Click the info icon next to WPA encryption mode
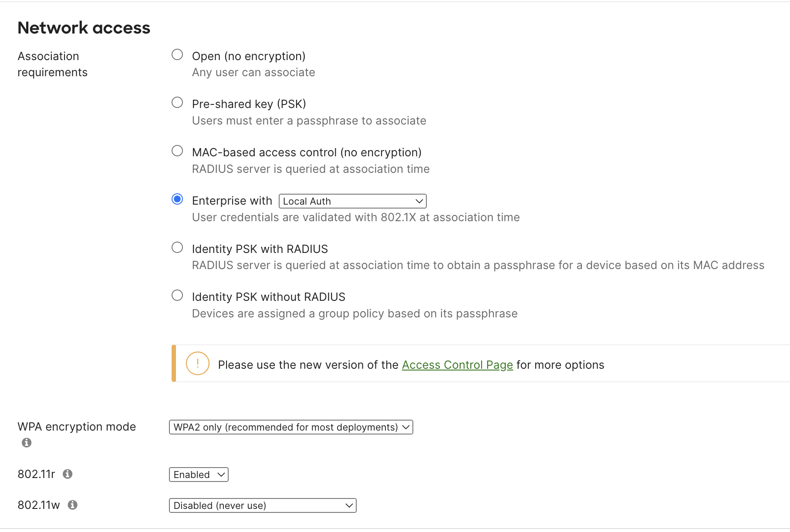This screenshot has height=532, width=790. tap(26, 442)
